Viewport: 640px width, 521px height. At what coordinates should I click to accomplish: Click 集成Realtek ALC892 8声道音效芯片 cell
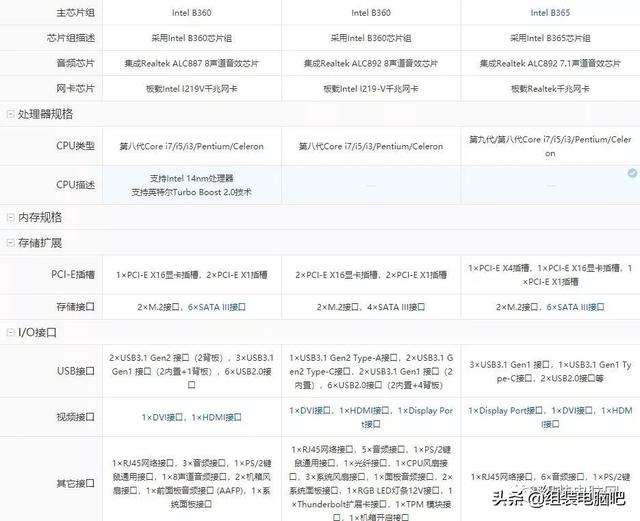[x=371, y=64]
